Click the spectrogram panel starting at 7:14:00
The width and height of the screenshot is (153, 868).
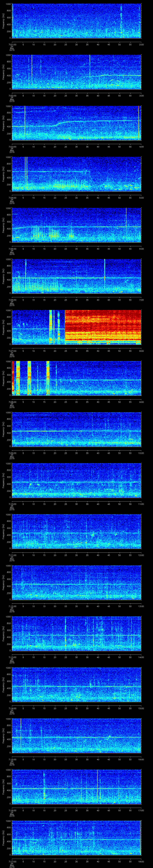[x=76, y=685]
